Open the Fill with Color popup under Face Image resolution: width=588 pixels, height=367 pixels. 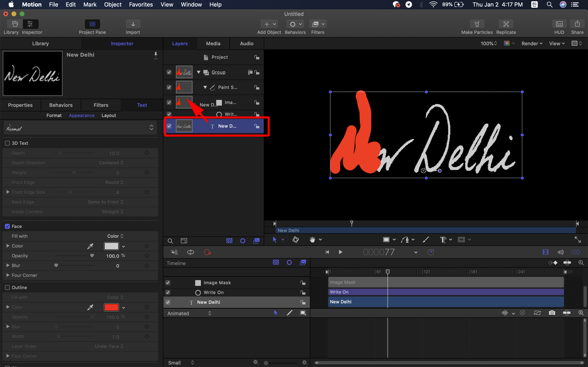click(115, 236)
